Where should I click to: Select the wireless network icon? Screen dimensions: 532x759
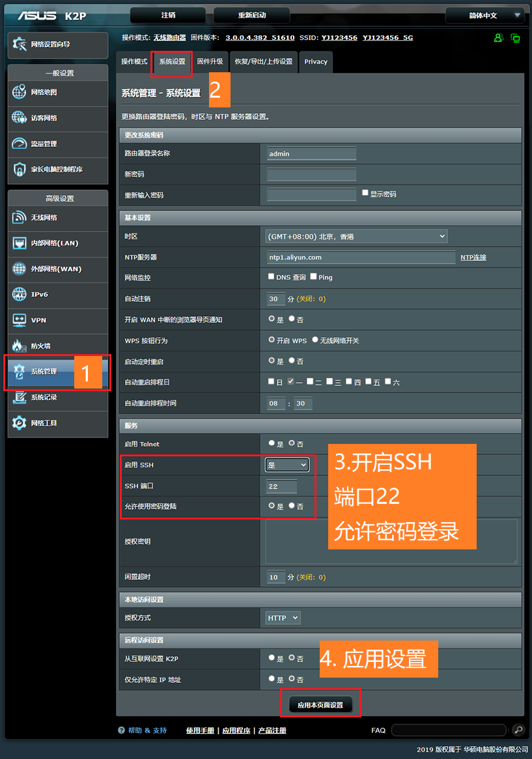20,217
